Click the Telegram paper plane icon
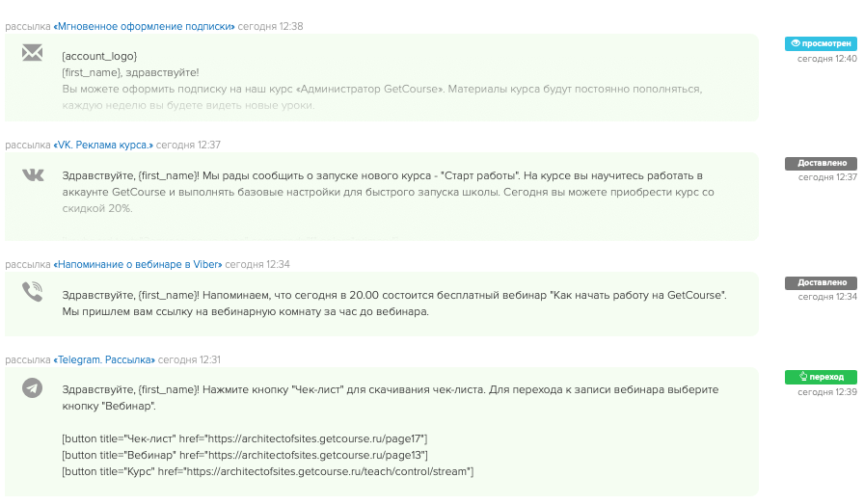864x504 pixels. pos(34,388)
